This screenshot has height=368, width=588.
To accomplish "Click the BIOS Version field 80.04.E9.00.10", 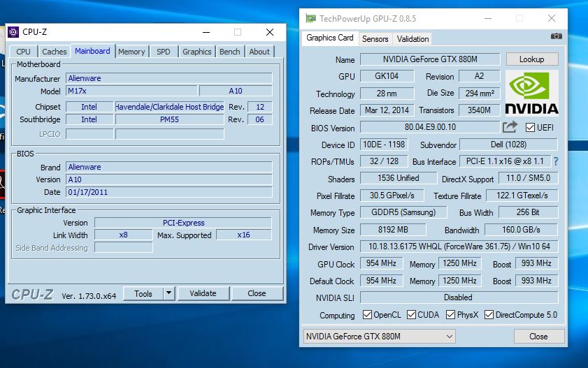I will tap(430, 127).
